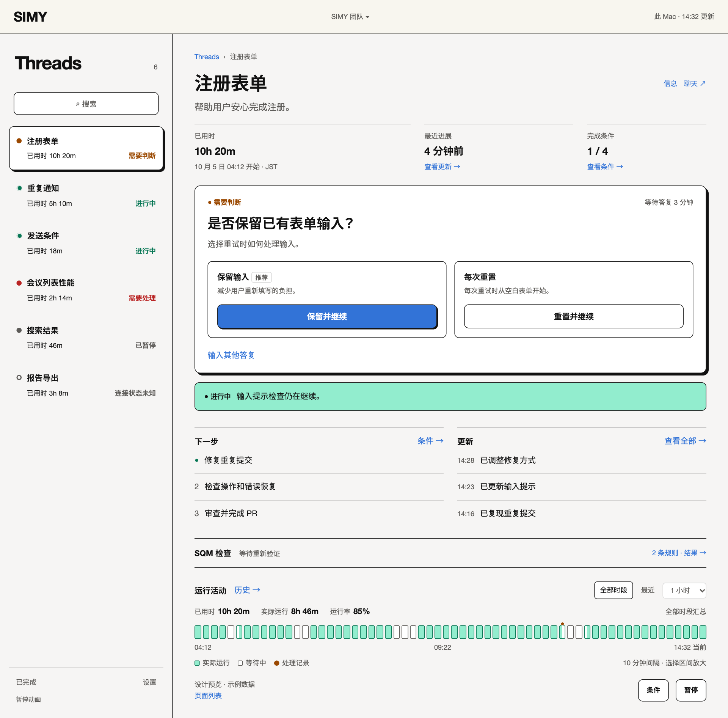
Task: Open the 1 小时 recent-range dropdown
Action: click(684, 591)
